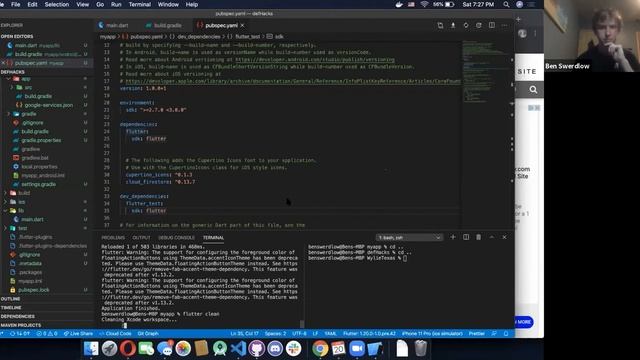640x360 pixels.
Task: Click the feedback icon in status bar
Action: (x=494, y=333)
